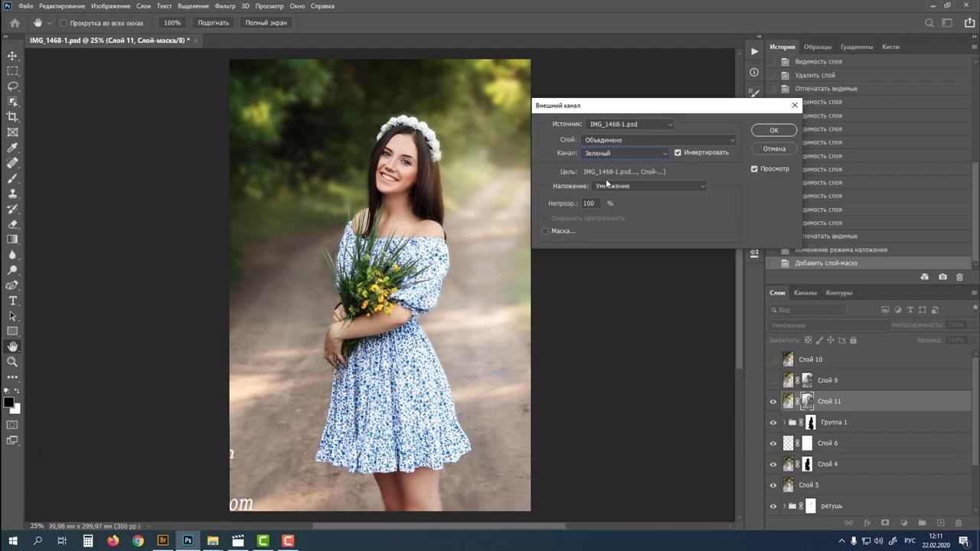This screenshot has width=980, height=551.
Task: Open the Источник source dropdown
Action: [631, 124]
